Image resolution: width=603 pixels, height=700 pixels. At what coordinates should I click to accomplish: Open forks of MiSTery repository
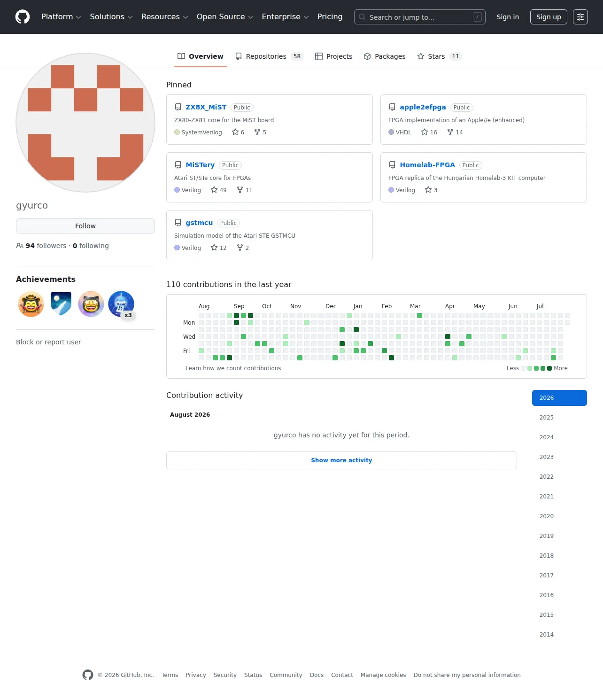pos(245,190)
